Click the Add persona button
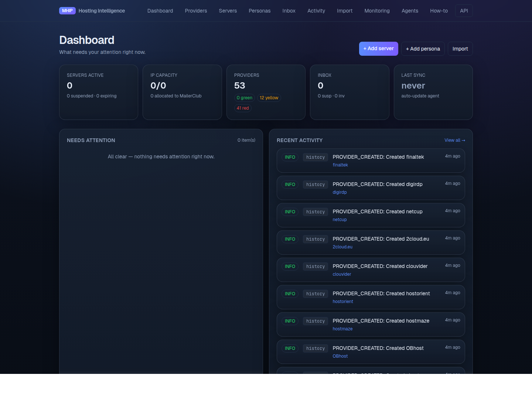This screenshot has height=406, width=532. coord(423,49)
